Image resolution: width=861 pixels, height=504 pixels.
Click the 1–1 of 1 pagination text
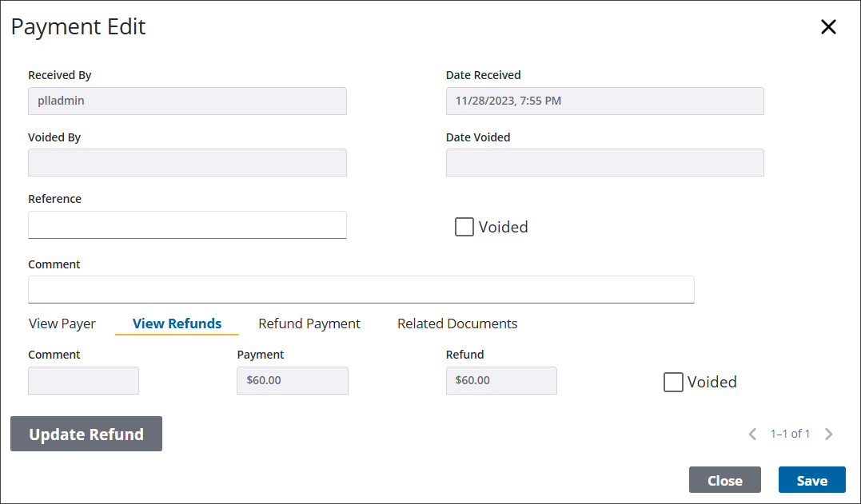pyautogui.click(x=790, y=434)
